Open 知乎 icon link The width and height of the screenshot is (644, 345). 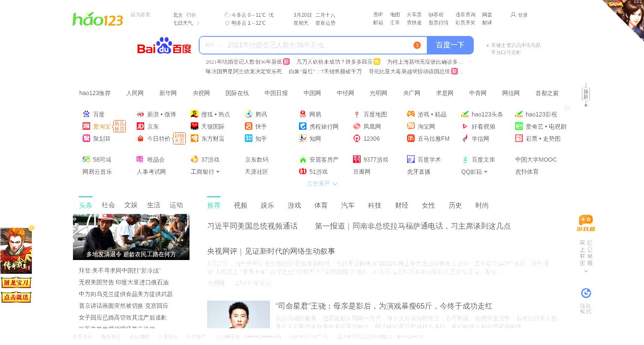[x=249, y=138]
